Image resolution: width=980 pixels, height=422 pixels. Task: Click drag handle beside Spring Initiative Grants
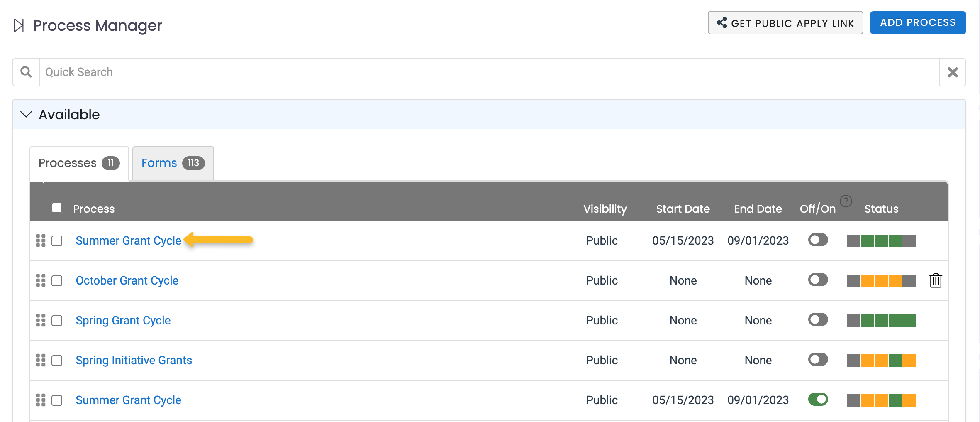[41, 361]
